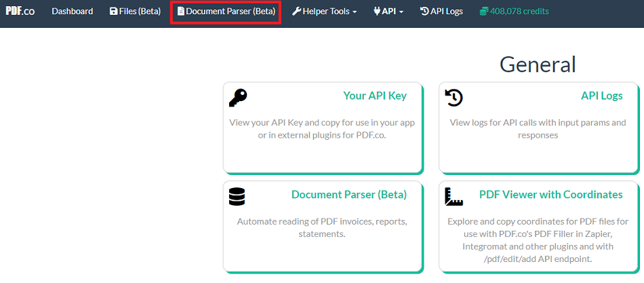Screen dimensions: 644x283
Task: Click 'Explore and copy coordinates' description text
Action: 538,241
